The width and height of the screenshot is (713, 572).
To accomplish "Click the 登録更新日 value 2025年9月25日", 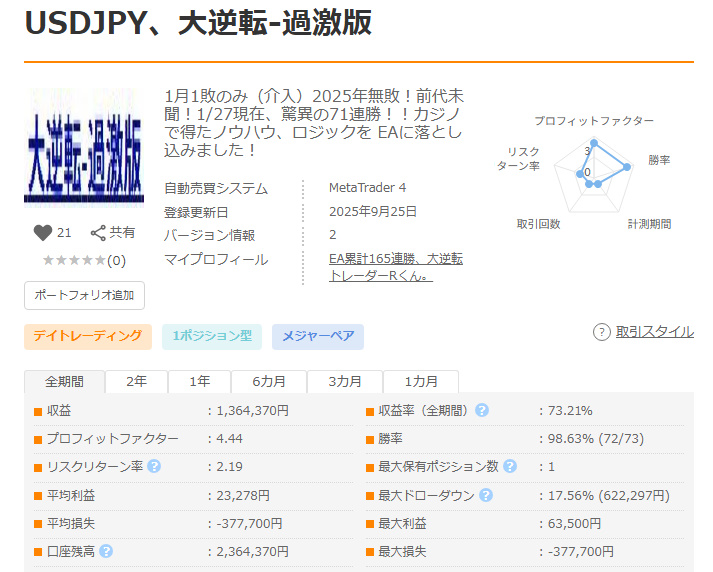I will (373, 212).
